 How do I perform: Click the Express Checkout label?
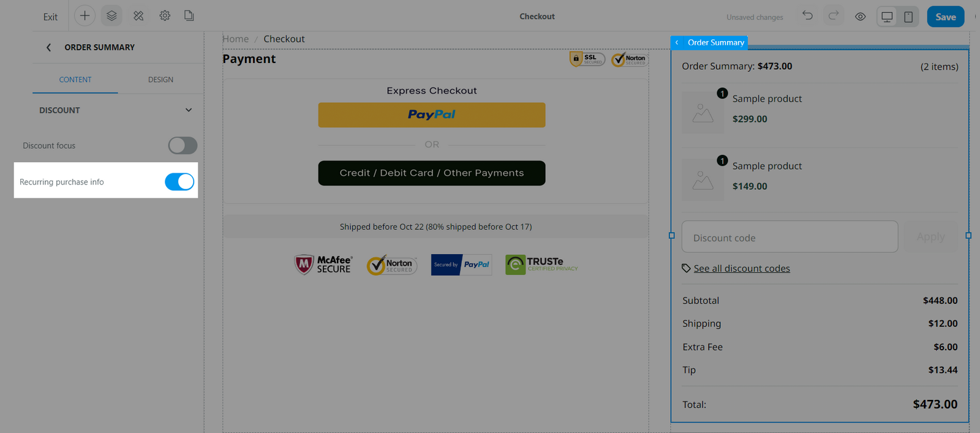pyautogui.click(x=432, y=91)
